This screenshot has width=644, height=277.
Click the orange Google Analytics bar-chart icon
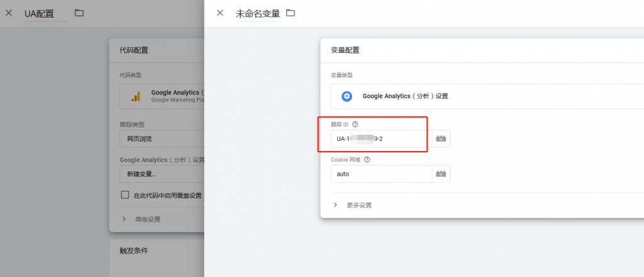[x=136, y=96]
